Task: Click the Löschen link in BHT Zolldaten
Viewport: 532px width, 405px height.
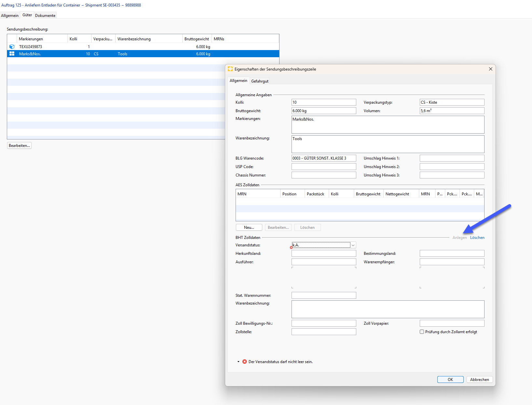Action: (x=477, y=238)
